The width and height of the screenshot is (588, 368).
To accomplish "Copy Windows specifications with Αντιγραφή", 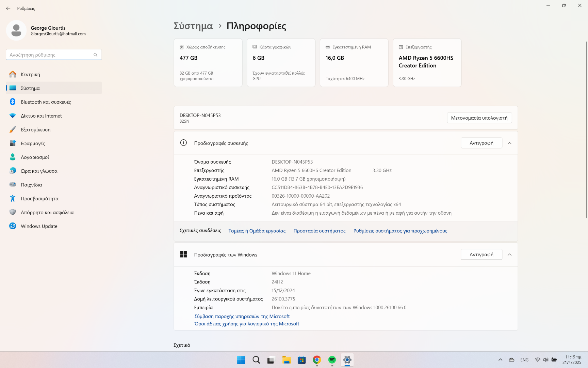I will click(x=481, y=255).
